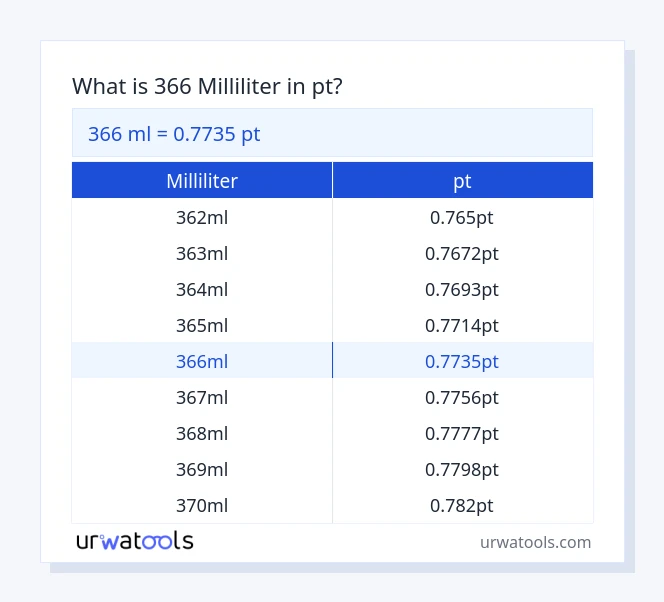Click the highlighted 0.7735pt value

(462, 361)
